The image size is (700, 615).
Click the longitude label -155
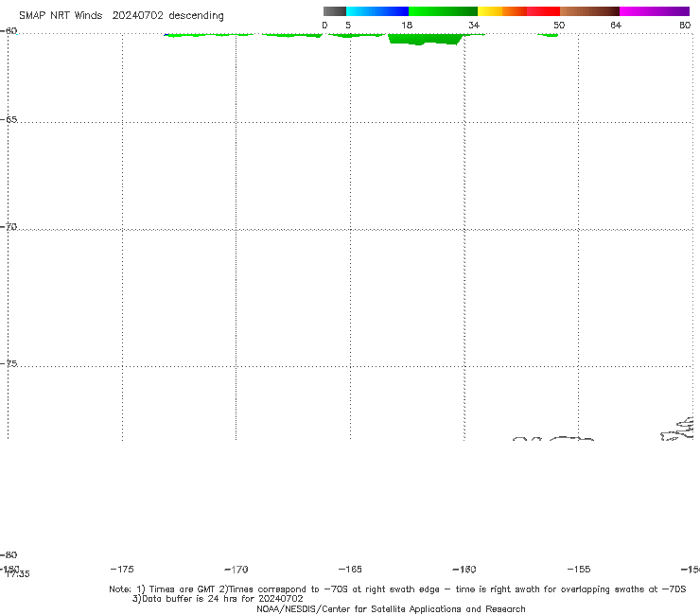click(x=579, y=569)
